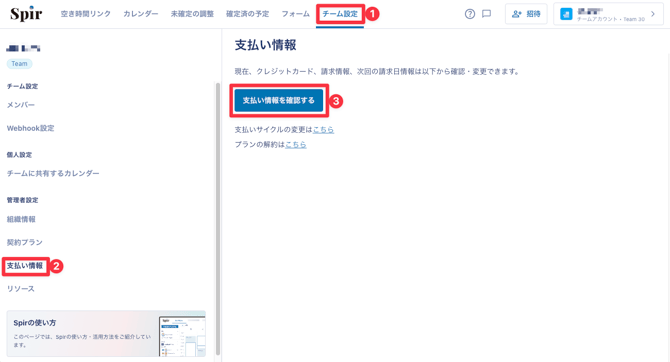Open Webhook設定 in sidebar
This screenshot has width=670, height=362.
pyautogui.click(x=30, y=128)
